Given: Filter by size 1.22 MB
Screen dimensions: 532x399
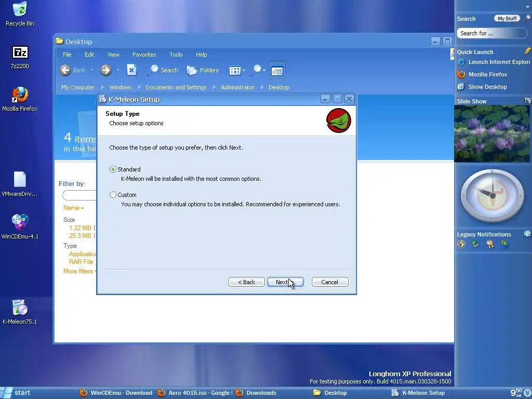Looking at the screenshot, I should point(80,228).
